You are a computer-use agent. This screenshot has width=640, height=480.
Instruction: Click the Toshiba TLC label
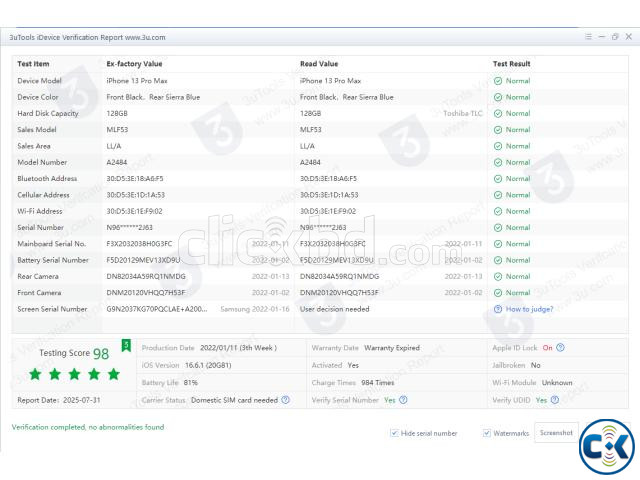click(462, 113)
